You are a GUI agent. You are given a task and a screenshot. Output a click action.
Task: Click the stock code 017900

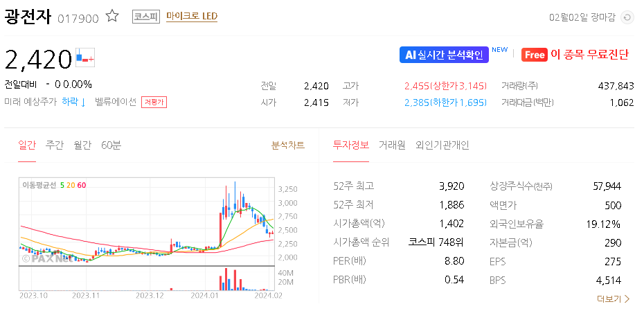[x=78, y=19]
